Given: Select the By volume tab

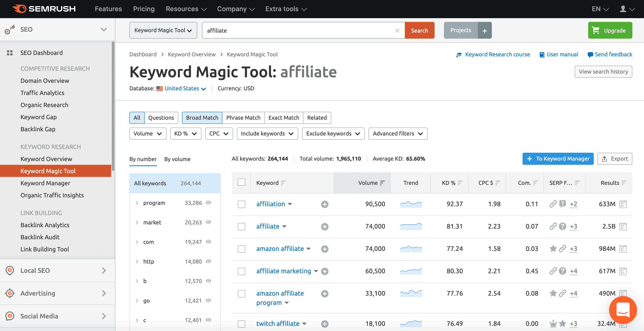Looking at the screenshot, I should [x=177, y=159].
